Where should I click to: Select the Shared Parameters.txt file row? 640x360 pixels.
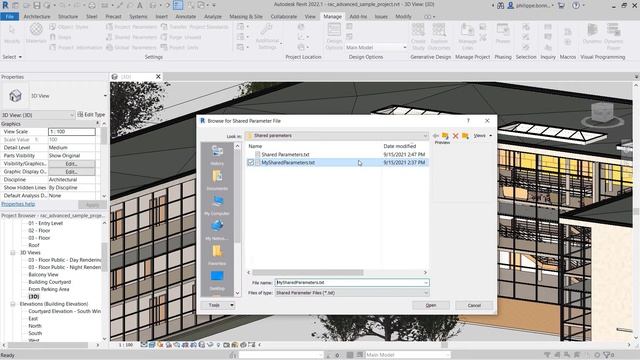click(x=337, y=154)
